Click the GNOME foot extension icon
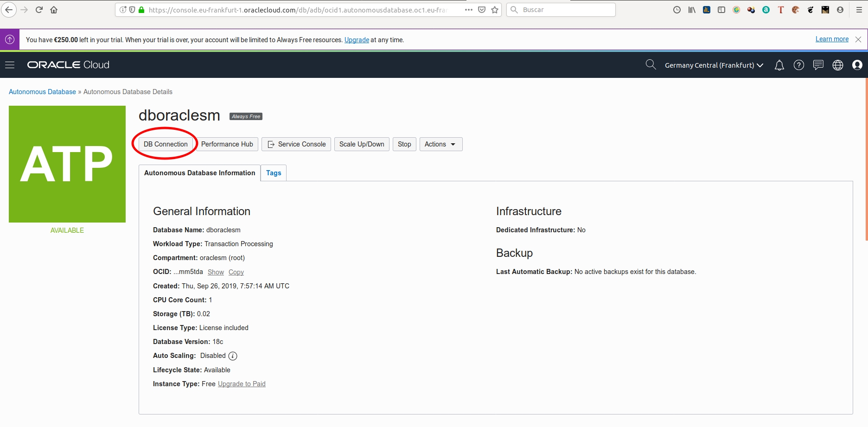Viewport: 868px width, 427px height. (x=811, y=10)
